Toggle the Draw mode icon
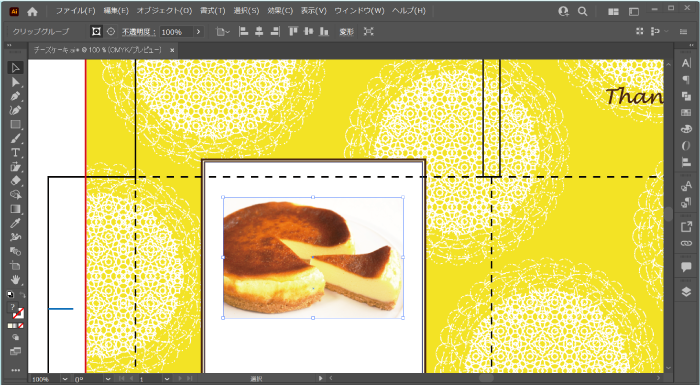Screen dimensions: 700x385 (16, 338)
